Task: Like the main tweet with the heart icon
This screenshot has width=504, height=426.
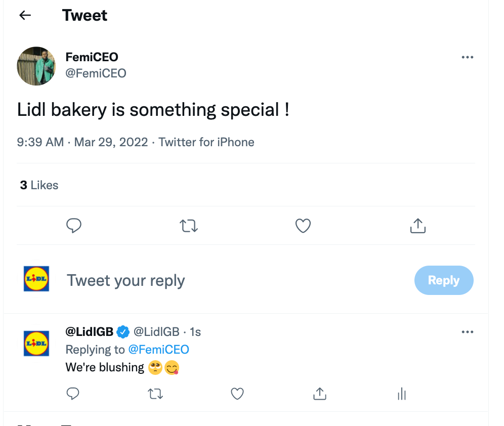Action: coord(303,226)
